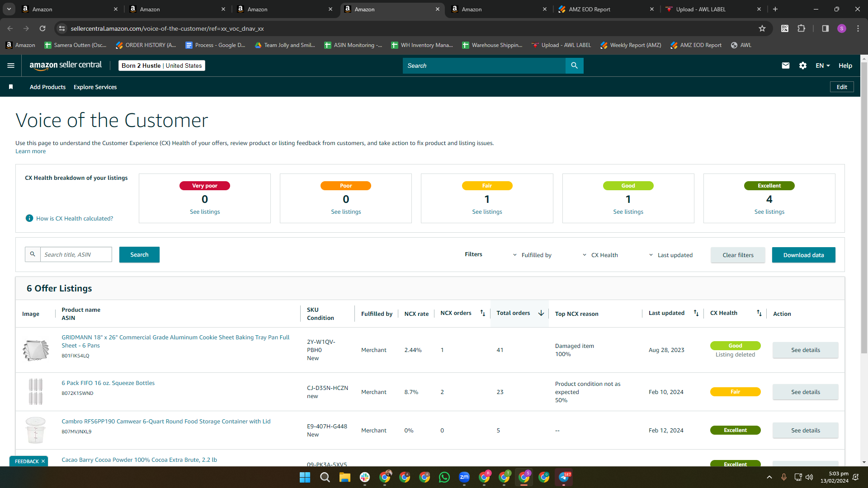Click the Seller Central top search box
This screenshot has height=488, width=868.
(x=484, y=66)
